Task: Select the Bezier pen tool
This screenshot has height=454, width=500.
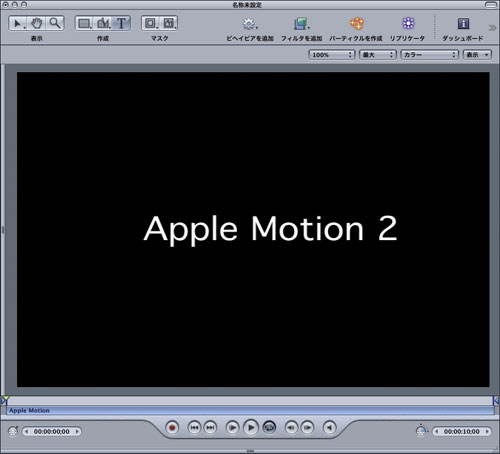Action: [x=103, y=23]
